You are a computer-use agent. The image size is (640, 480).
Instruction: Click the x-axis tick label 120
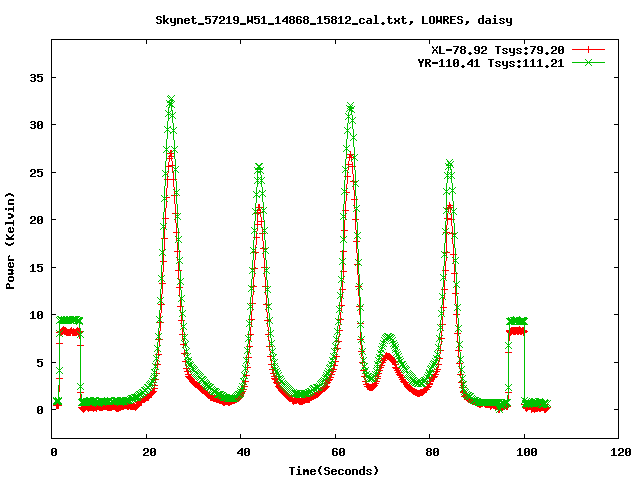[621, 452]
